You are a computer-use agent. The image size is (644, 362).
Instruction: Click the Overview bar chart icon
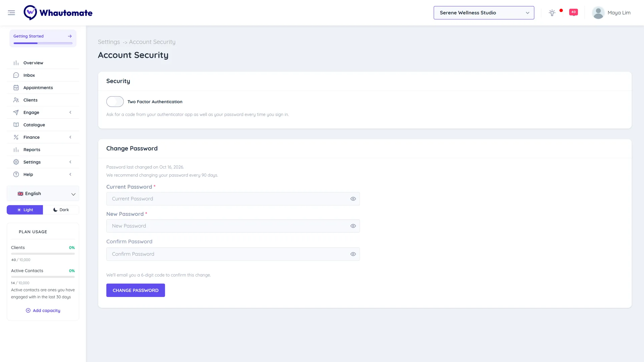tap(16, 63)
